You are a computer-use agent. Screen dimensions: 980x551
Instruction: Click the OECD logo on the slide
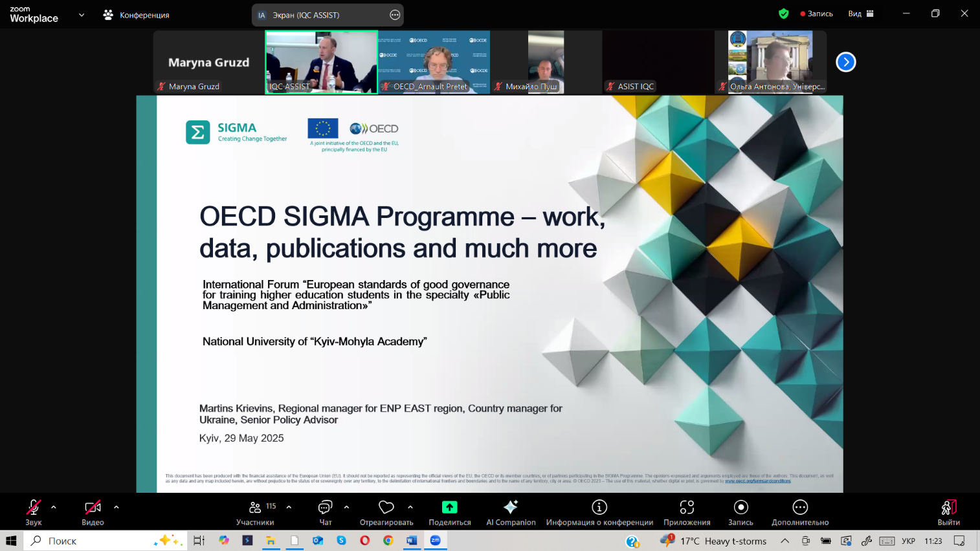[x=374, y=129]
